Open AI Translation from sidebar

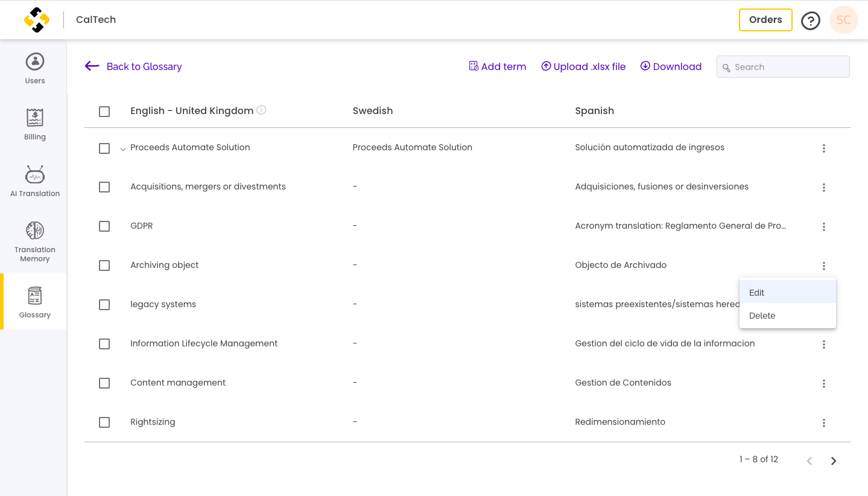35,181
